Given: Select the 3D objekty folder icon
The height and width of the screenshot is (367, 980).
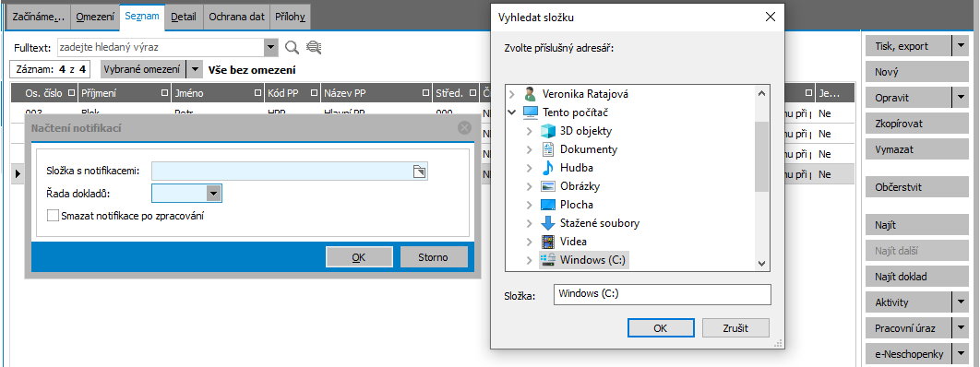Looking at the screenshot, I should click(x=547, y=131).
